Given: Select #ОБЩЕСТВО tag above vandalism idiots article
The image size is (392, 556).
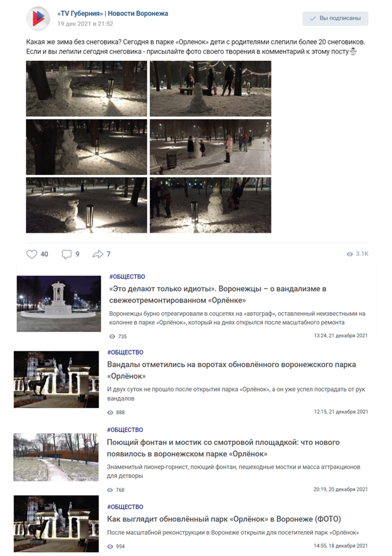Looking at the screenshot, I should [127, 277].
